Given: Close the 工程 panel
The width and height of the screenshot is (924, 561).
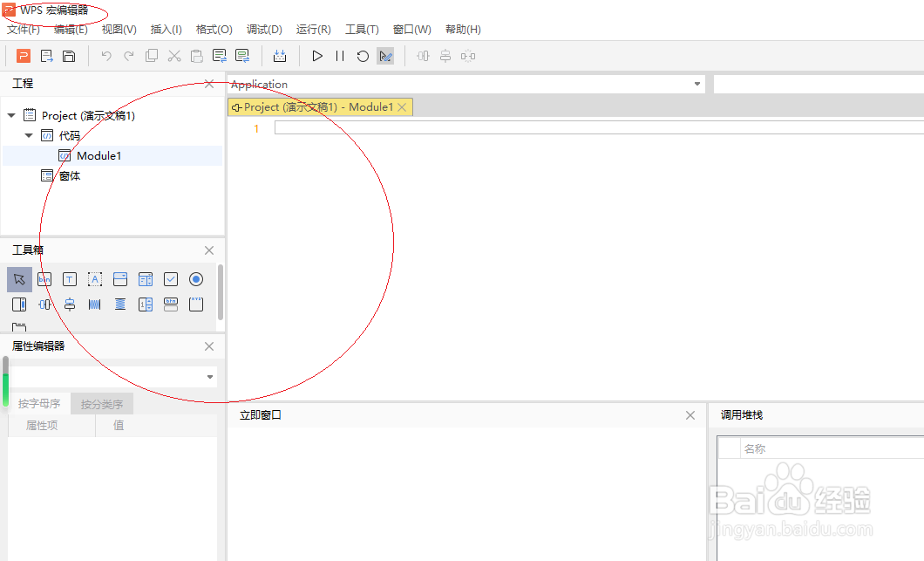Looking at the screenshot, I should point(209,84).
